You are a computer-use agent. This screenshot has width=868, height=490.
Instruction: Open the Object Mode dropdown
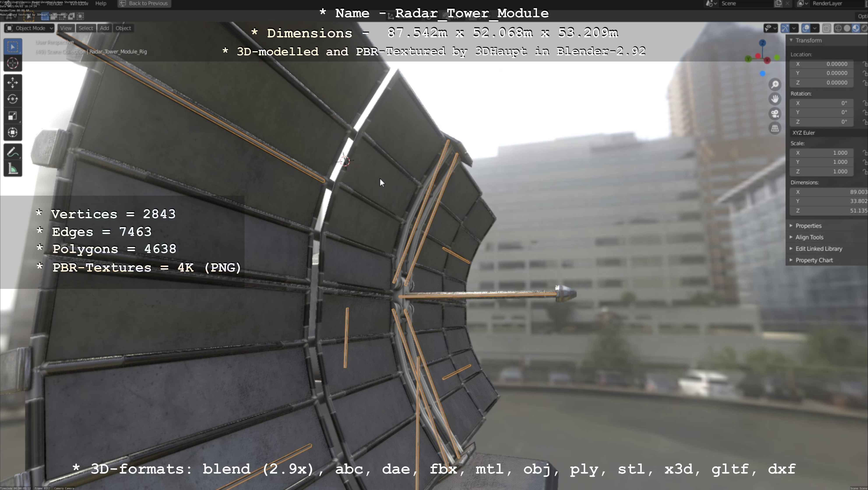(29, 28)
